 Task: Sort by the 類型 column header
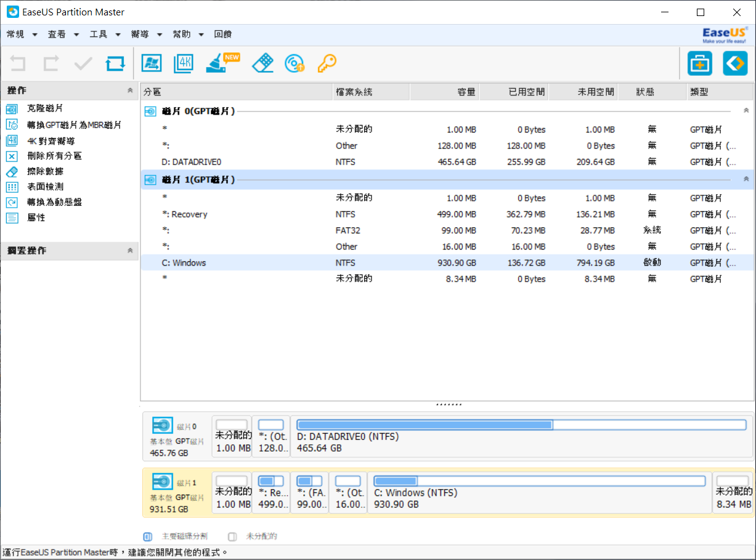[x=720, y=92]
